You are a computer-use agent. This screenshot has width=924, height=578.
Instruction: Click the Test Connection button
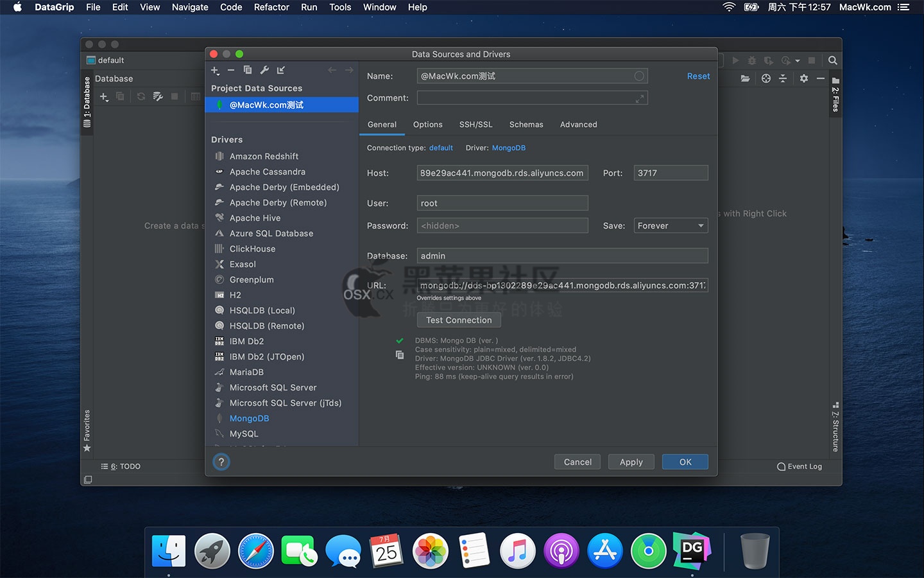(459, 320)
